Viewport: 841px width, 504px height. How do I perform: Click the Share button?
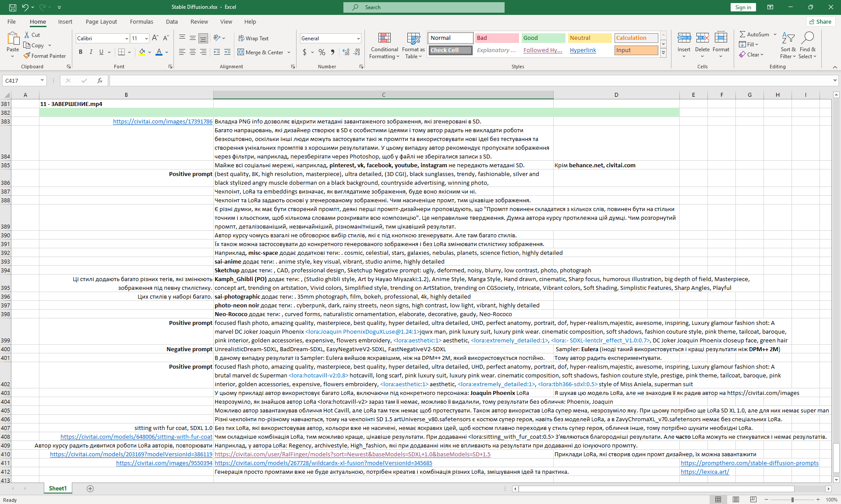(x=820, y=21)
